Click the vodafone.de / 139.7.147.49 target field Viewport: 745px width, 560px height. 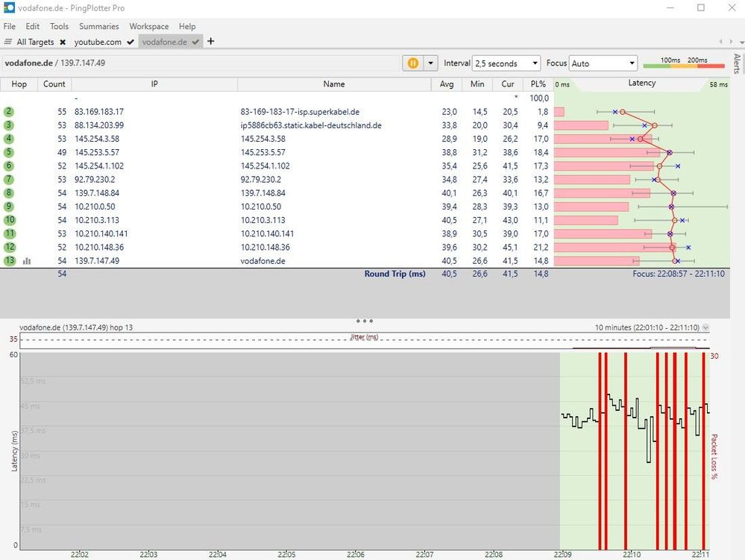coord(201,63)
